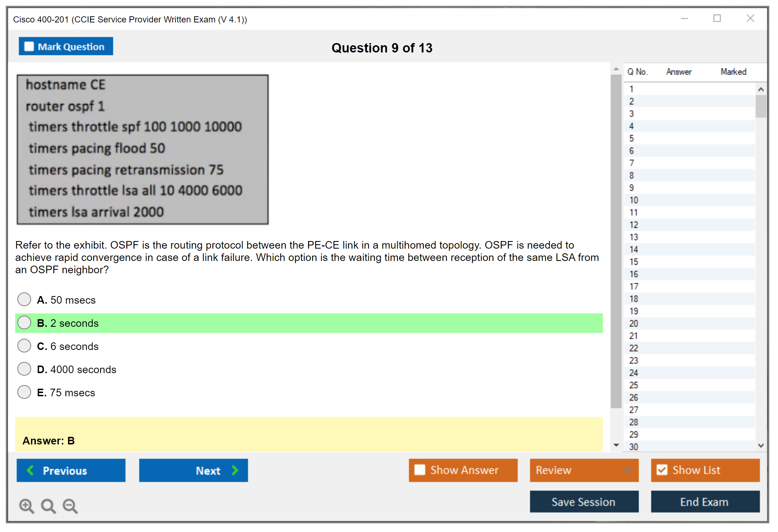Select question 12 in the list
Screen dimensions: 778x532
point(634,225)
